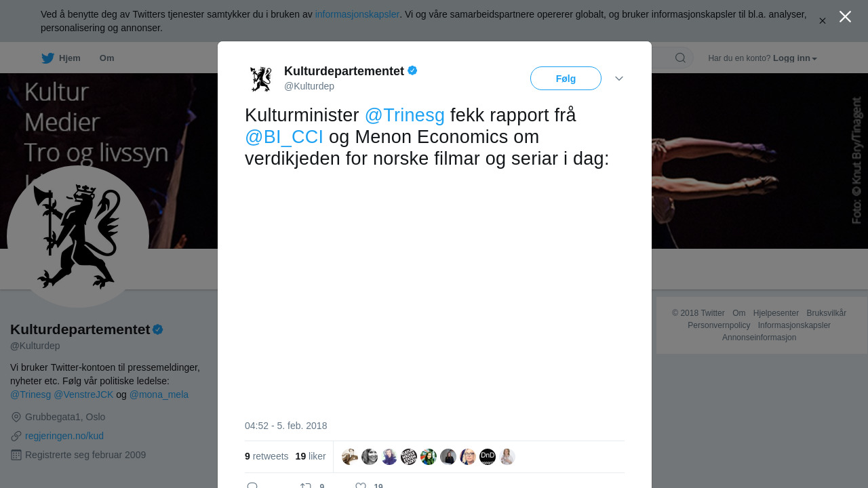The image size is (868, 488).
Task: Click Kulturdepartementet lion avatar in tweet
Action: click(x=260, y=79)
